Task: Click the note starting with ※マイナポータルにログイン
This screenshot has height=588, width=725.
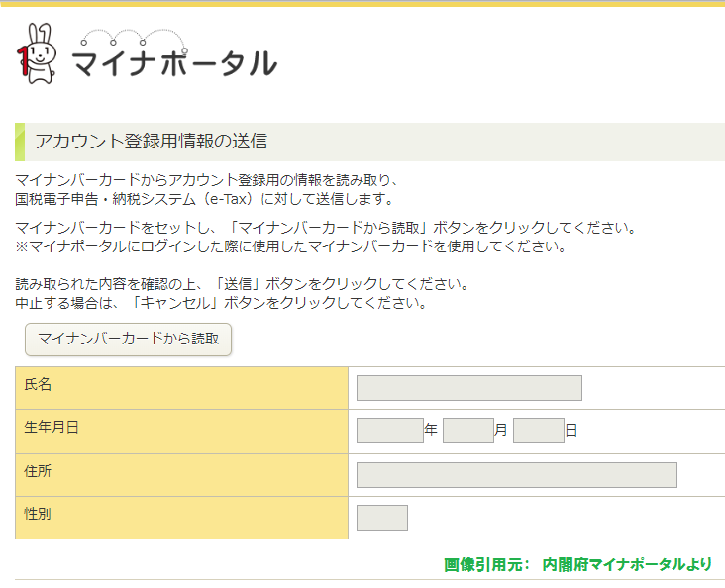Action: pyautogui.click(x=291, y=246)
